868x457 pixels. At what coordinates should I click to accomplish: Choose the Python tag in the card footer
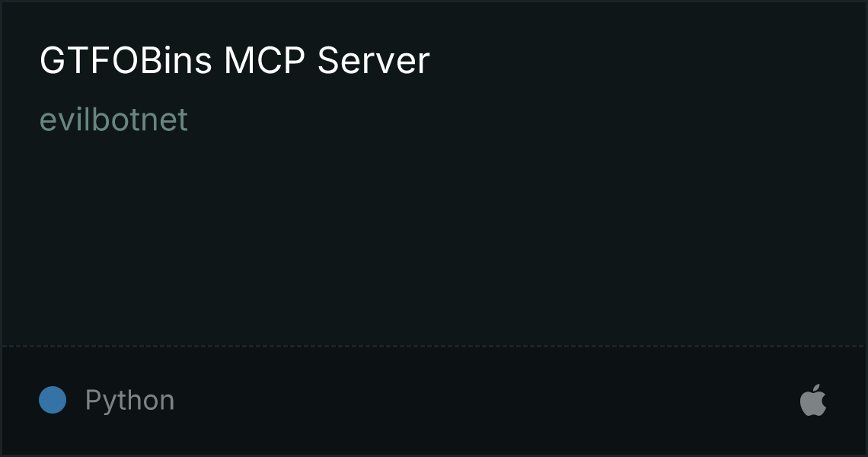130,400
